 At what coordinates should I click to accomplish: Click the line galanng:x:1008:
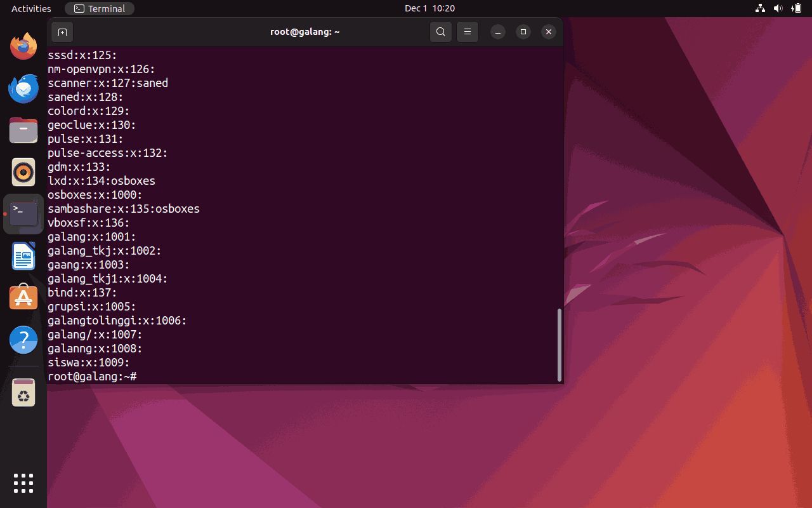coord(95,349)
